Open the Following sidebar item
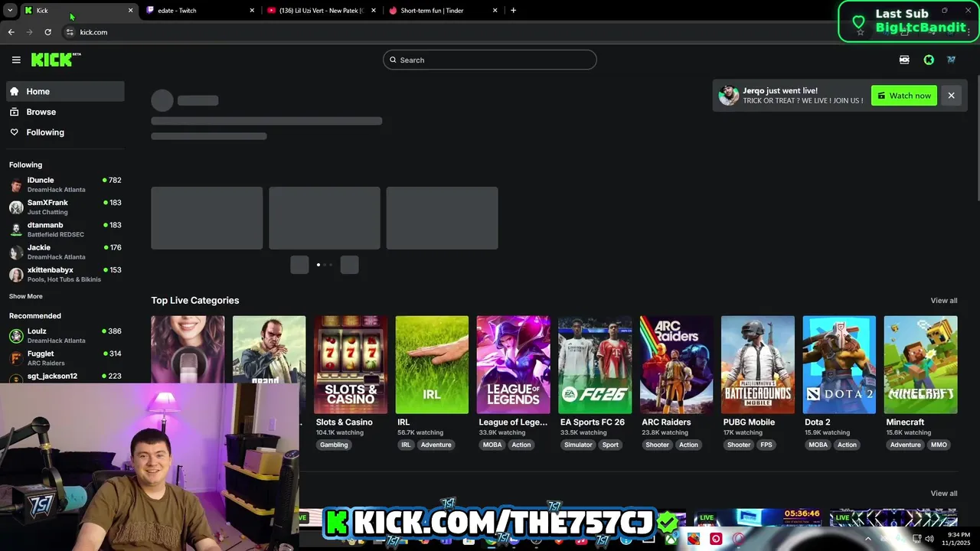The height and width of the screenshot is (551, 980). point(65,132)
